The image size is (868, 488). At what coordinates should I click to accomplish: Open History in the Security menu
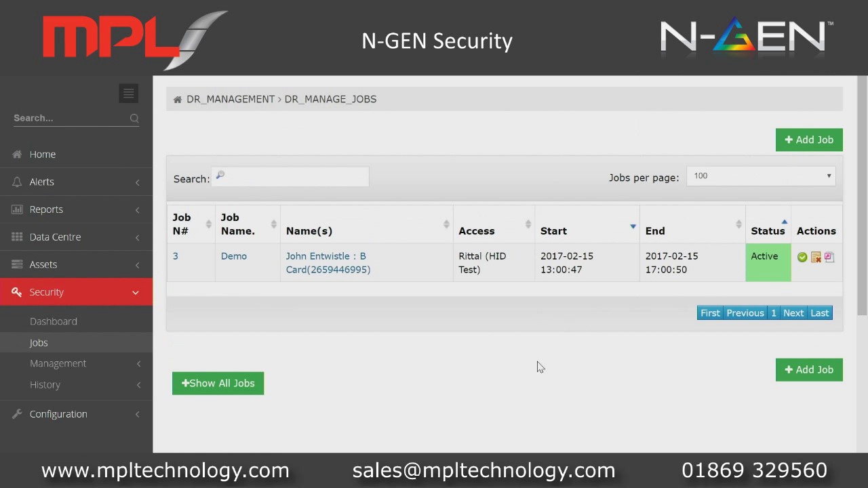coord(45,384)
